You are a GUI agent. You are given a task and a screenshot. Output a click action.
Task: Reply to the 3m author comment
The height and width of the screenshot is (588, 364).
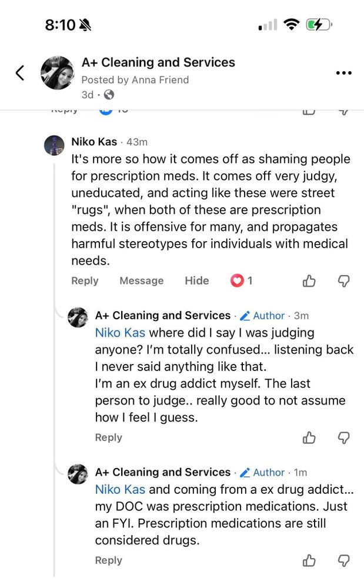pyautogui.click(x=108, y=437)
